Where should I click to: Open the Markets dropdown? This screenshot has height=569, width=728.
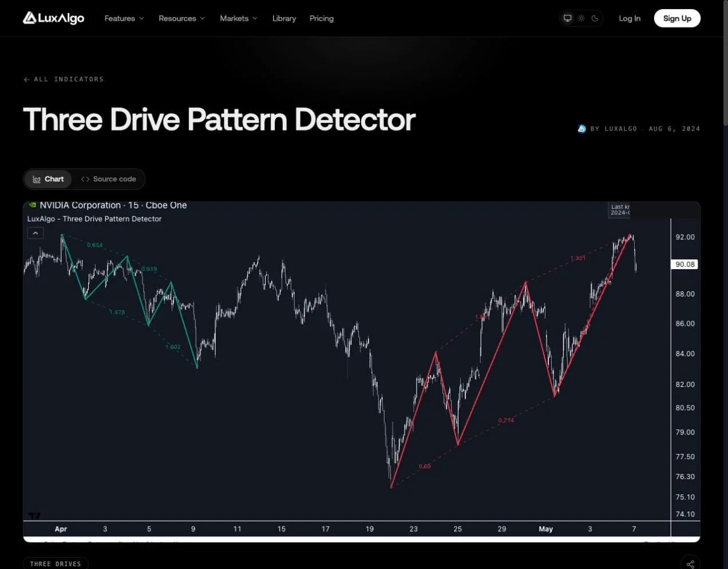point(239,18)
